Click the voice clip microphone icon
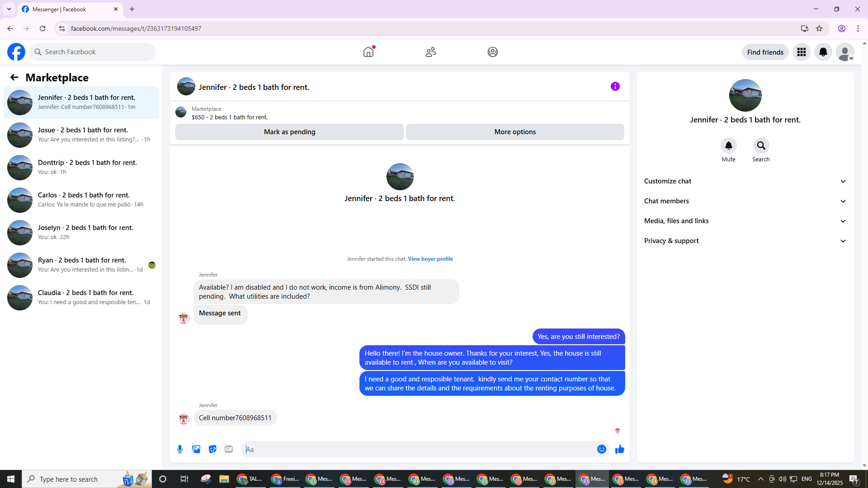 [180, 449]
